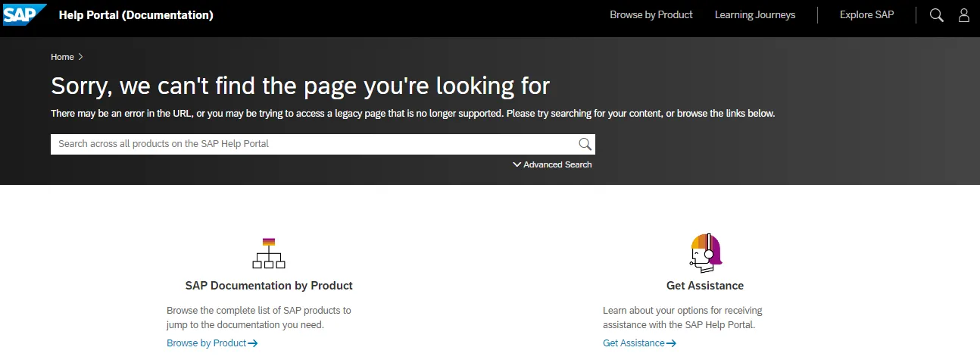Click the chevron after the Home breadcrumb
980x363 pixels.
[81, 57]
